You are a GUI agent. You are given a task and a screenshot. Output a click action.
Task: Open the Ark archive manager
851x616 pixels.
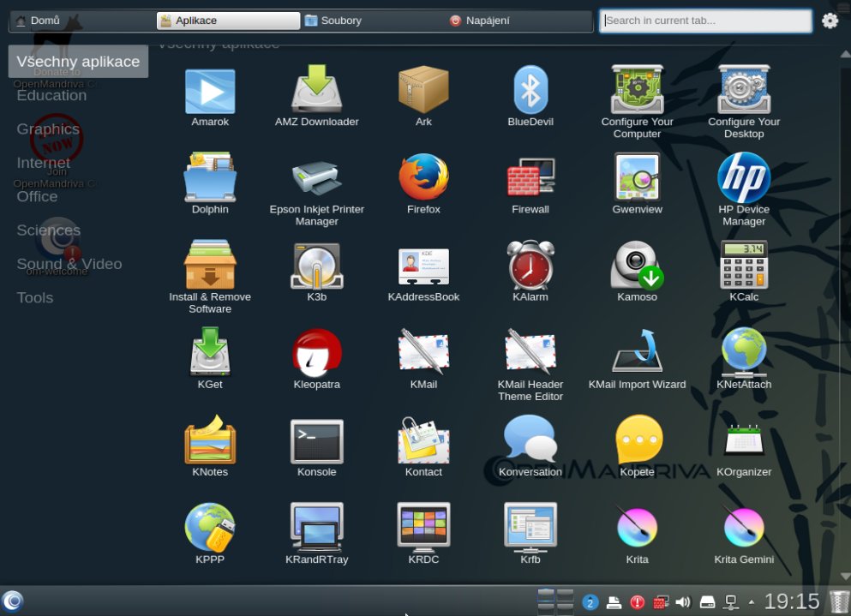click(x=423, y=93)
